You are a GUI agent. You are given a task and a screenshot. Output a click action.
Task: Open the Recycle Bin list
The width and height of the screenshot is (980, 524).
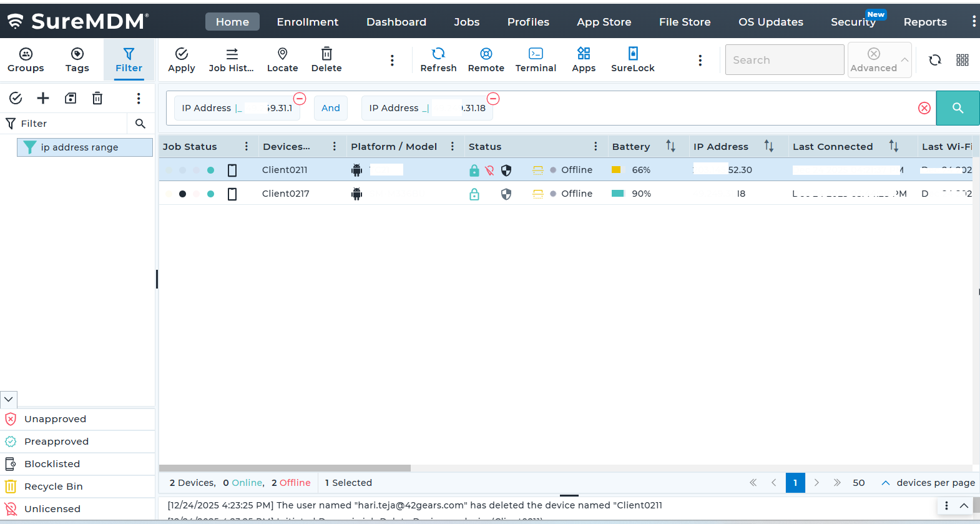(53, 487)
